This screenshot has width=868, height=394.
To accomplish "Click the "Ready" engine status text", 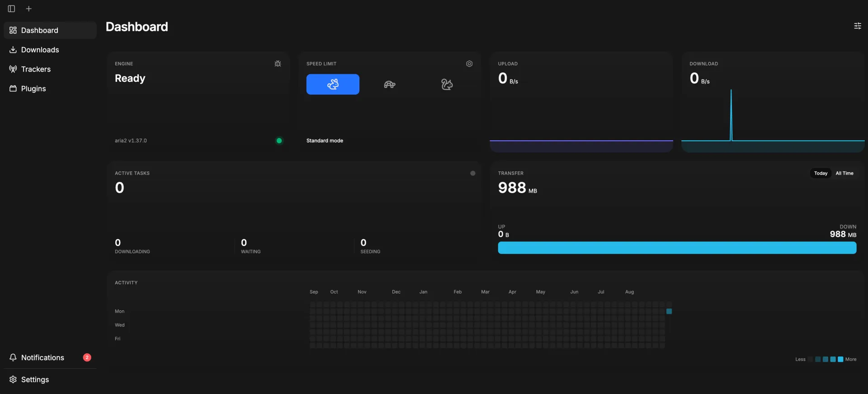I will 130,78.
